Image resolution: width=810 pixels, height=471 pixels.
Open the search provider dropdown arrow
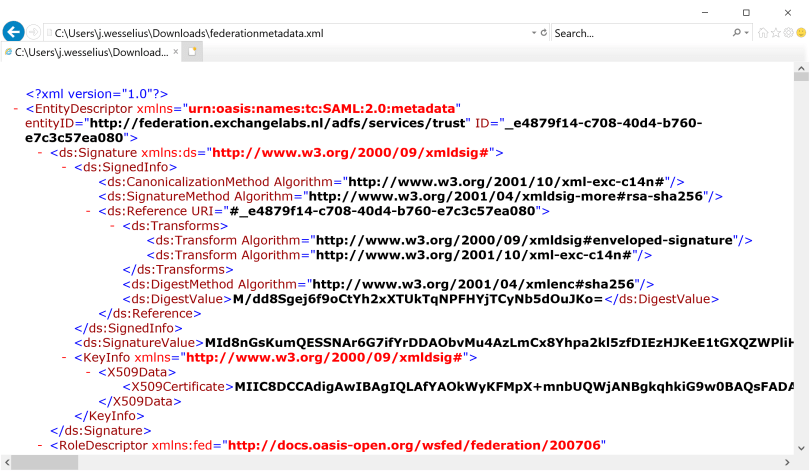746,33
